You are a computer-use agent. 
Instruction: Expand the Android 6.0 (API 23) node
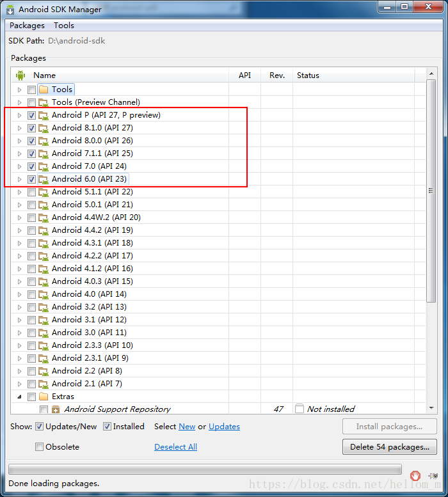[19, 179]
